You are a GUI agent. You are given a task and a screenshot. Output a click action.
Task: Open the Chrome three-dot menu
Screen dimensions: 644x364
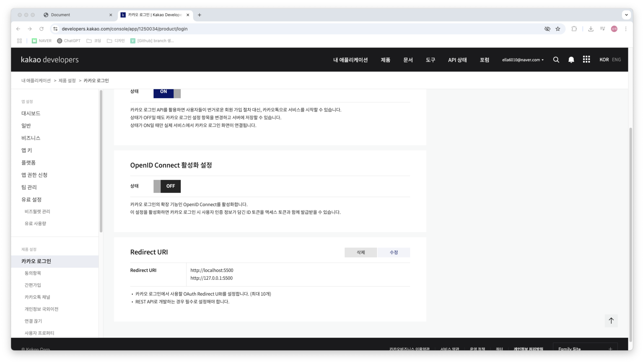[626, 29]
